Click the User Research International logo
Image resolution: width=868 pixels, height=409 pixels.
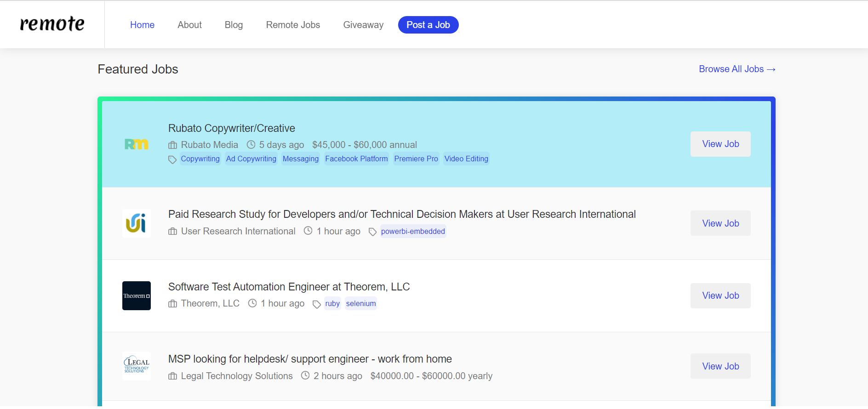pyautogui.click(x=137, y=223)
